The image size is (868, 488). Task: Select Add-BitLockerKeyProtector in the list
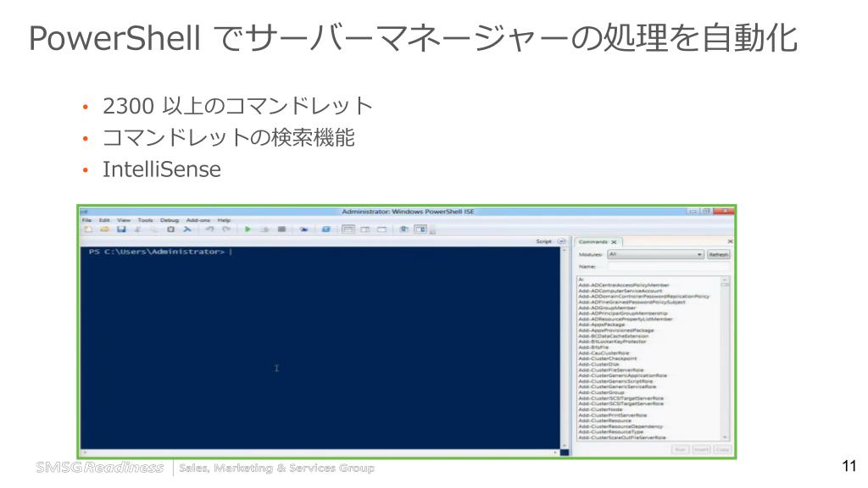click(612, 341)
